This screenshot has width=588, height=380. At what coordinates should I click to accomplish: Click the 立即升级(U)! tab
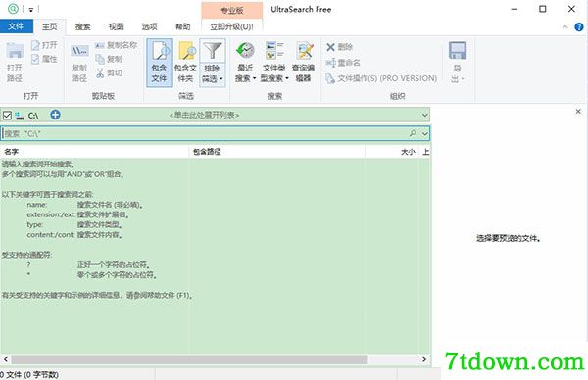231,26
